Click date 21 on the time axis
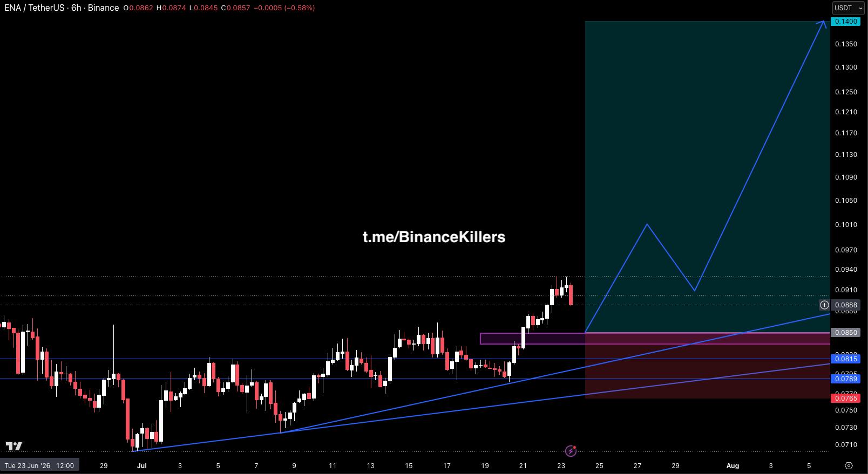This screenshot has height=474, width=868. [x=523, y=465]
